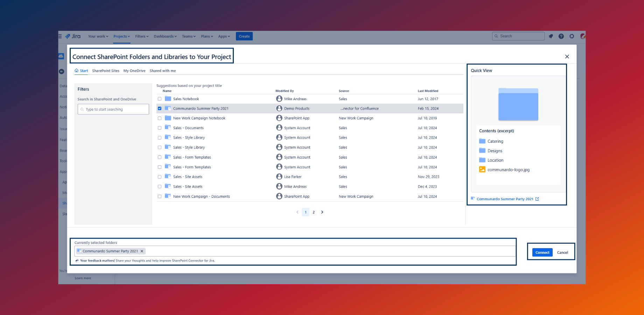Viewport: 644px width, 315px height.
Task: Switch to My OneDrive tab
Action: pyautogui.click(x=134, y=71)
